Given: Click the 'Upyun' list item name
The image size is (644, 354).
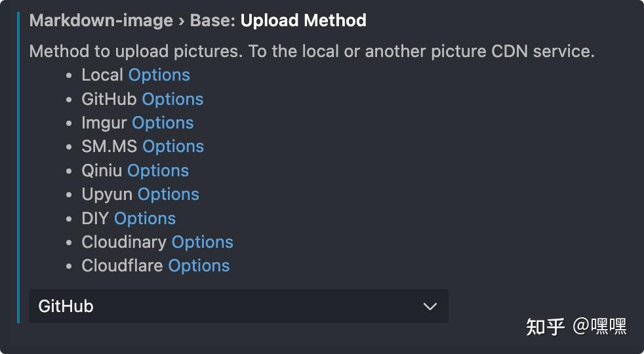Looking at the screenshot, I should pos(107,194).
